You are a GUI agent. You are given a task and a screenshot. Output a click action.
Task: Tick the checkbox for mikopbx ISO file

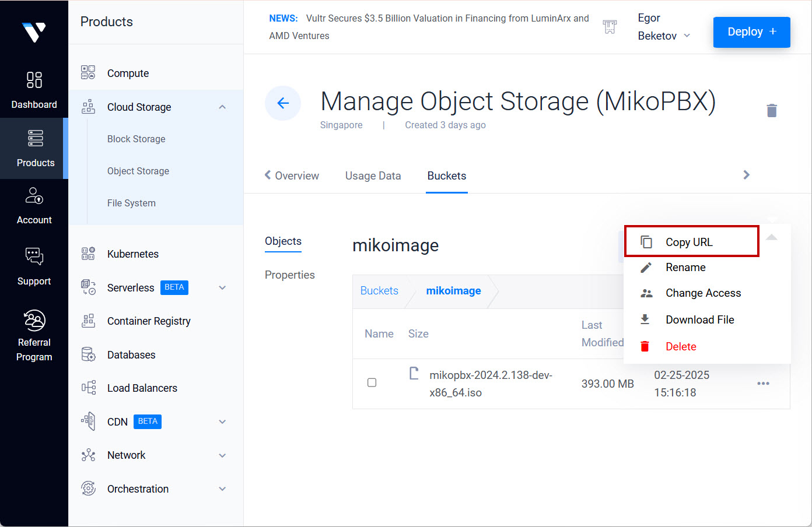coord(372,383)
